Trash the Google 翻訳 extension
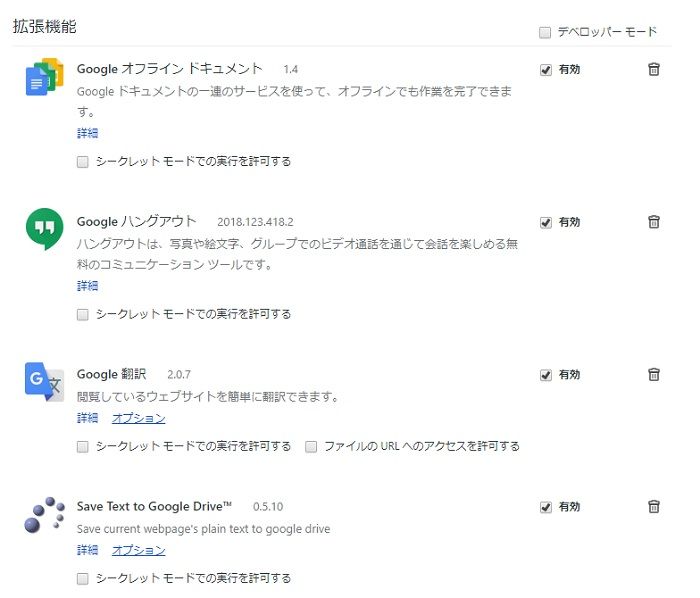This screenshot has height=598, width=700. coord(654,375)
